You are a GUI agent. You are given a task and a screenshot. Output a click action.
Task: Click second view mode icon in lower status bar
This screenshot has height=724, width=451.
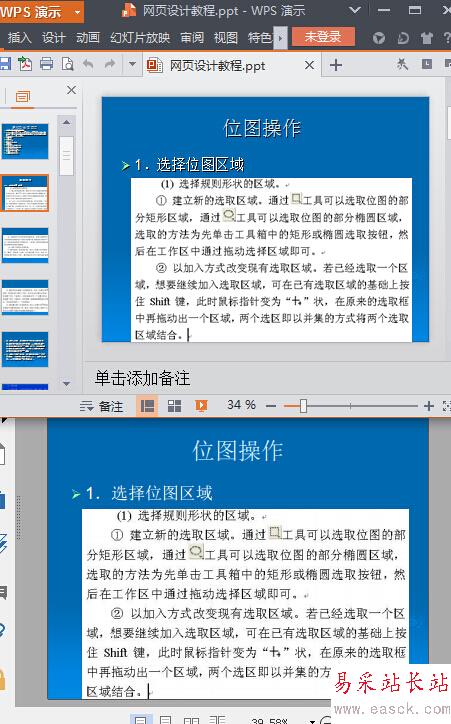(165, 720)
